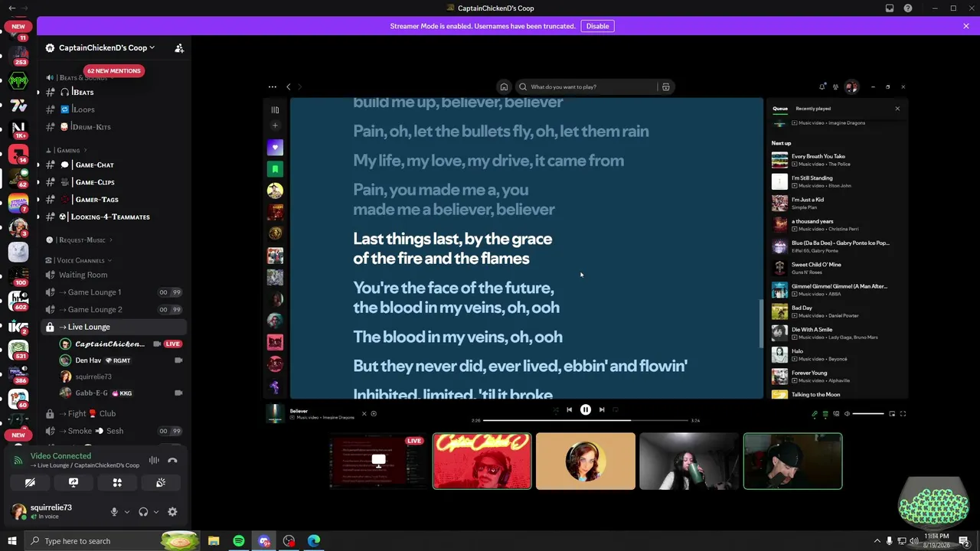Open the Game-Clips channel

(115, 182)
